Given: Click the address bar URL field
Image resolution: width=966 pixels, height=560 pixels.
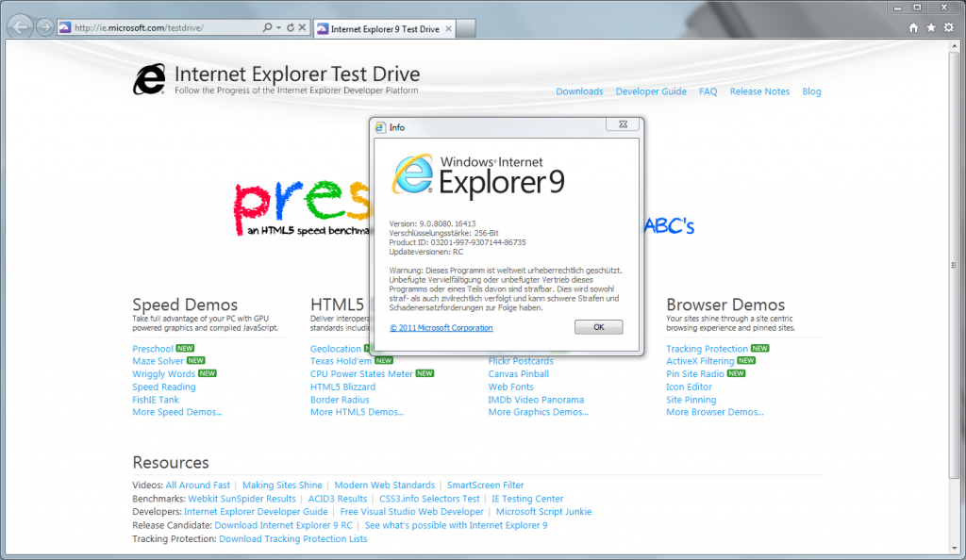Looking at the screenshot, I should [x=166, y=27].
